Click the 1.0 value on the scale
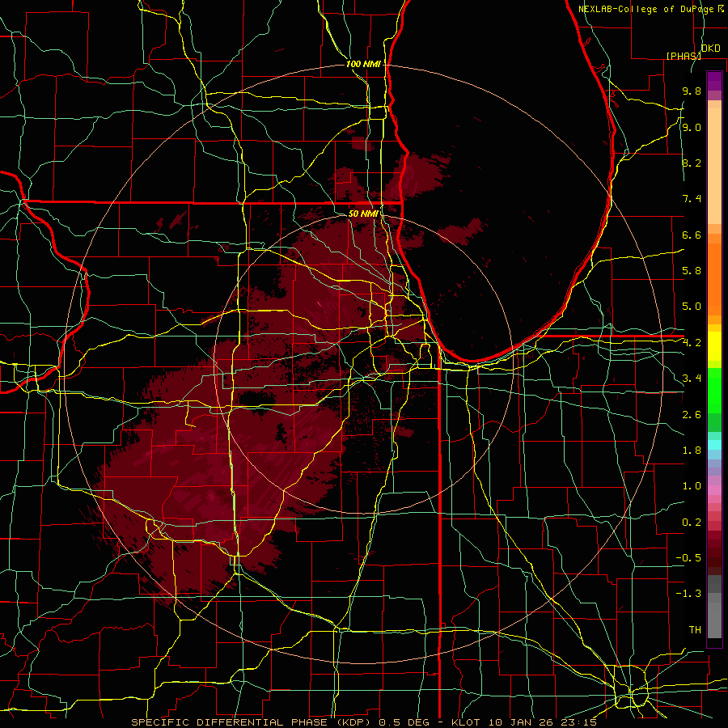The image size is (728, 728). (692, 486)
